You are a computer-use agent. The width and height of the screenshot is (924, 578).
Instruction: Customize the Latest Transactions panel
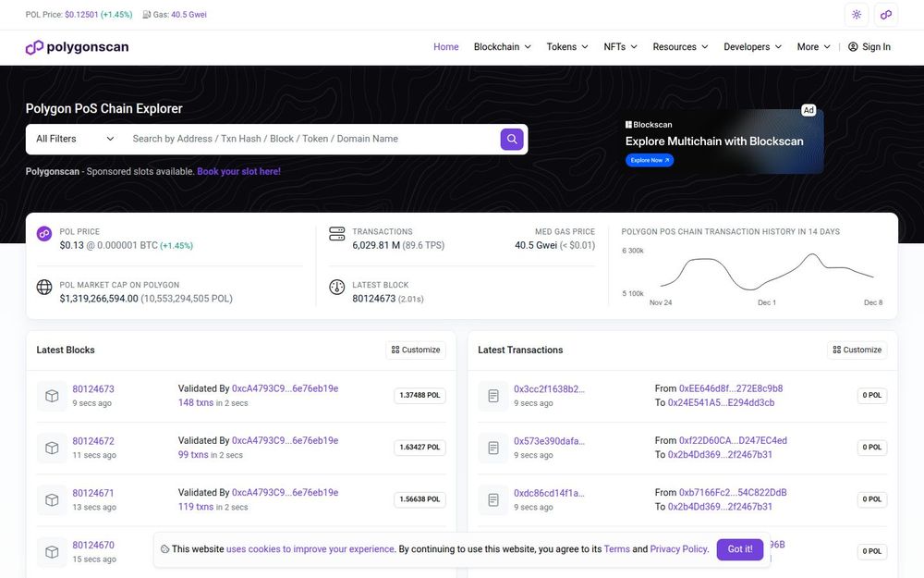click(x=857, y=350)
